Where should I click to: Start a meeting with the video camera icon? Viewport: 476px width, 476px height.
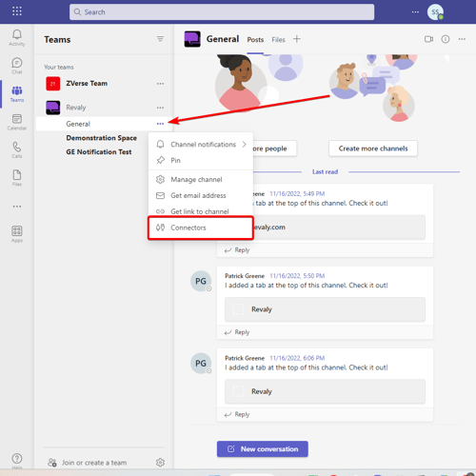[x=428, y=39]
